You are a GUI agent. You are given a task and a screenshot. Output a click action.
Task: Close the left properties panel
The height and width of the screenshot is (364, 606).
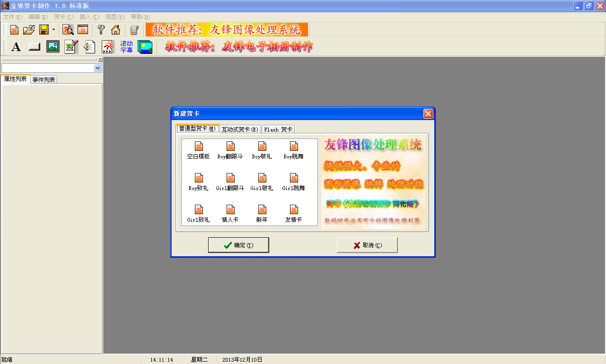100,60
